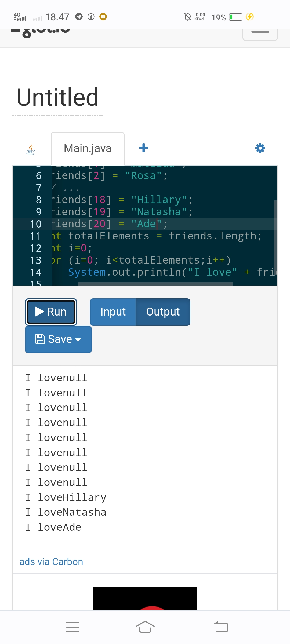
Task: Click the editor vertical scrollbar
Action: click(275, 237)
